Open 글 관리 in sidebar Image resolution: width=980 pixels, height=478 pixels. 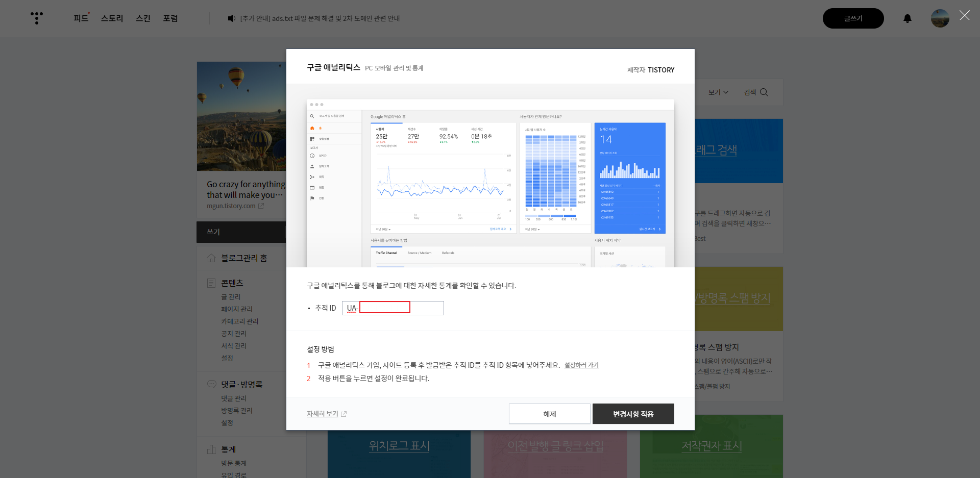231,297
